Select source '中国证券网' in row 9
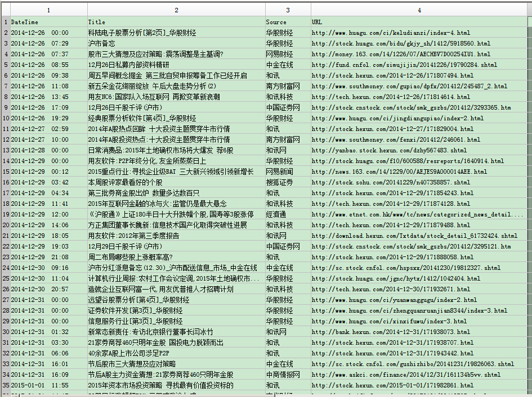The image size is (532, 397). point(288,107)
